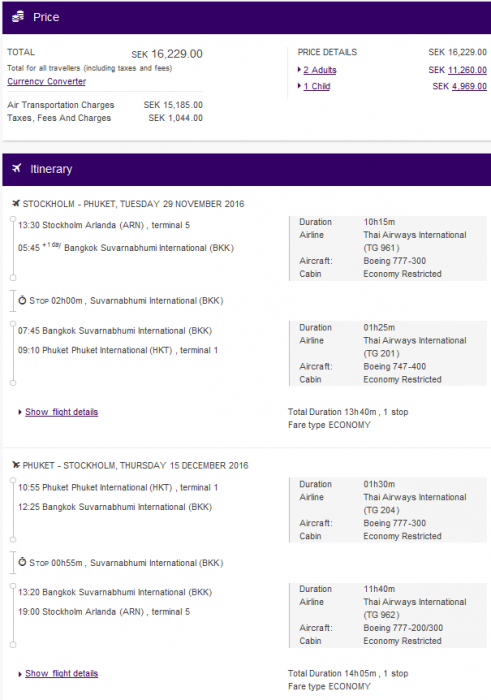
Task: Click the stopwatch icon next to Stop 00h55m
Action: coord(22,562)
